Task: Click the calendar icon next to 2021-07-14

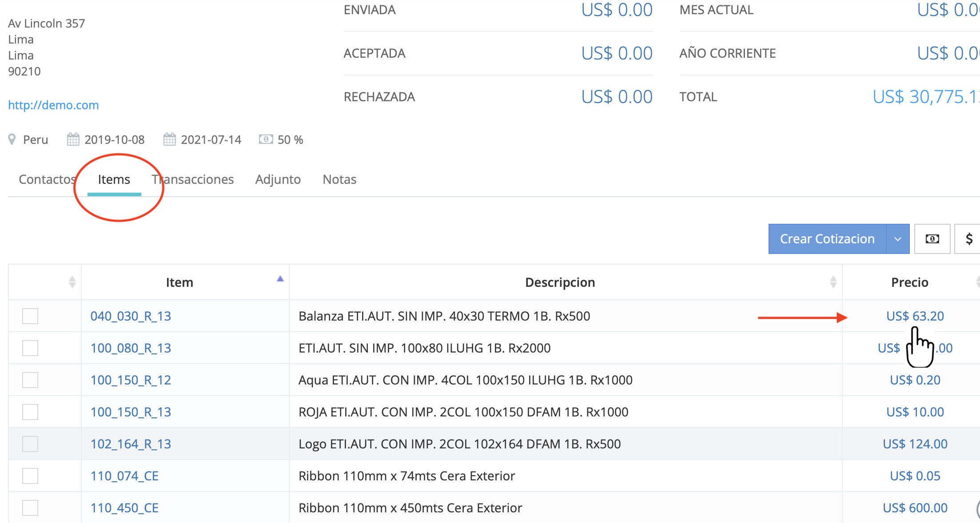Action: coord(169,139)
